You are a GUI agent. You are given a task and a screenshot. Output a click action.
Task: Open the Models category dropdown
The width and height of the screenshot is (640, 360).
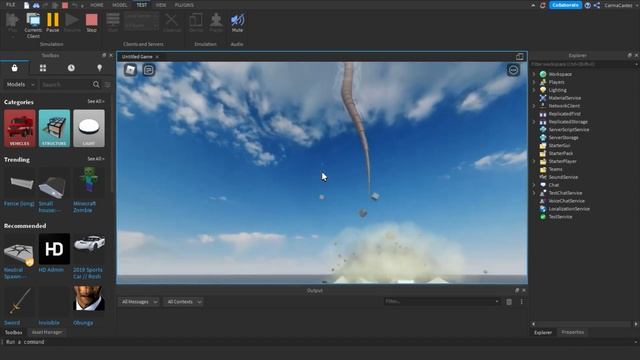coord(20,84)
